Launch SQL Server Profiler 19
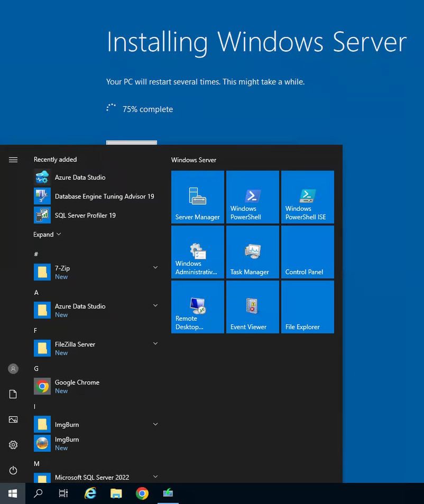The height and width of the screenshot is (504, 424). [x=97, y=216]
